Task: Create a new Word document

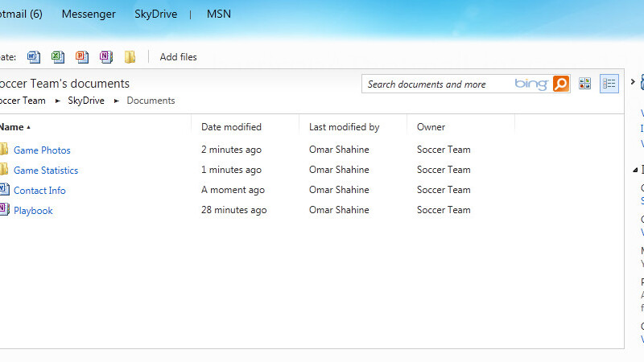Action: (x=33, y=57)
